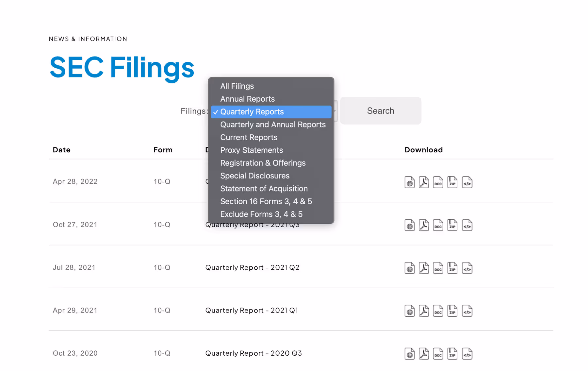Open HTML version of 2020 Q3 report

tap(409, 353)
